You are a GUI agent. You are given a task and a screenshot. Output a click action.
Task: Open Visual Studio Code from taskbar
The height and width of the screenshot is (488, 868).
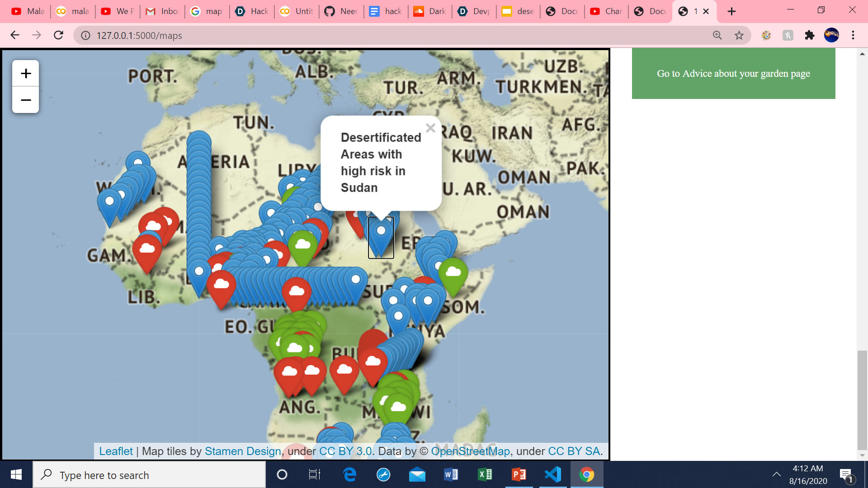click(x=553, y=474)
